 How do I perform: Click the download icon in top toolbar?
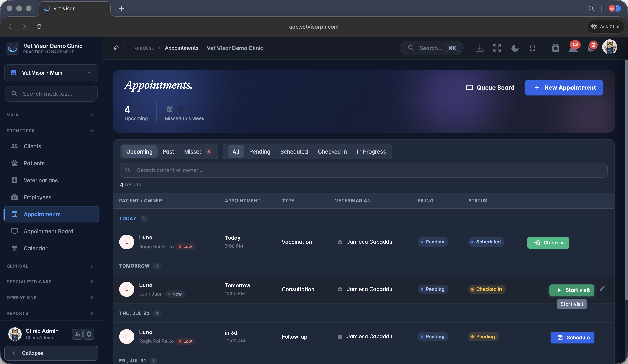click(480, 48)
